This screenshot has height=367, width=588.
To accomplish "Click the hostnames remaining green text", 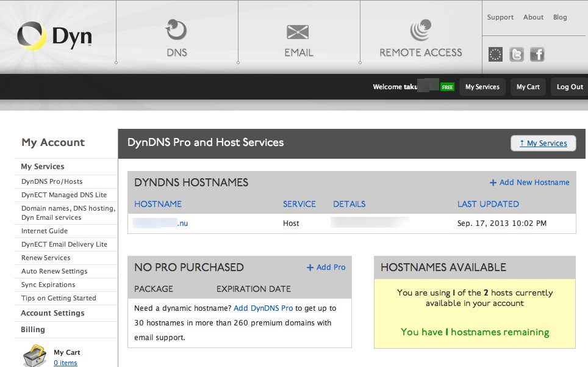I will [475, 332].
